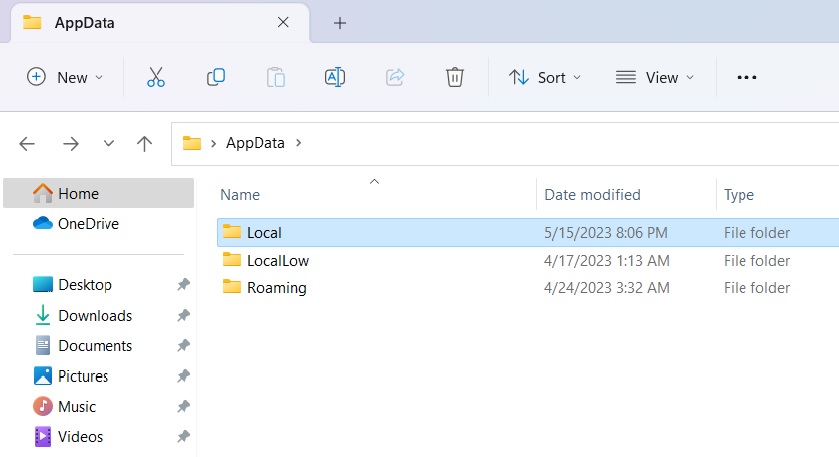The width and height of the screenshot is (839, 457).
Task: Click the pin icon next to Pictures
Action: pyautogui.click(x=184, y=376)
